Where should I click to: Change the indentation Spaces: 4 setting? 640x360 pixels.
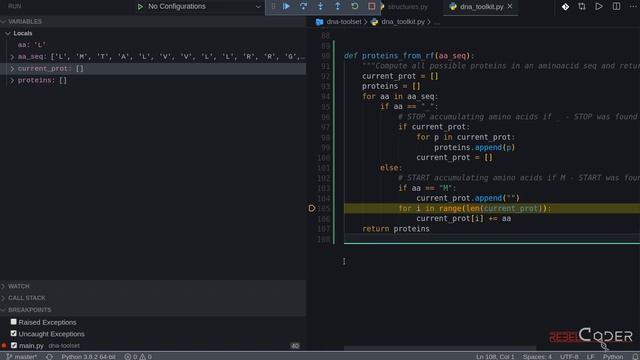coord(537,356)
